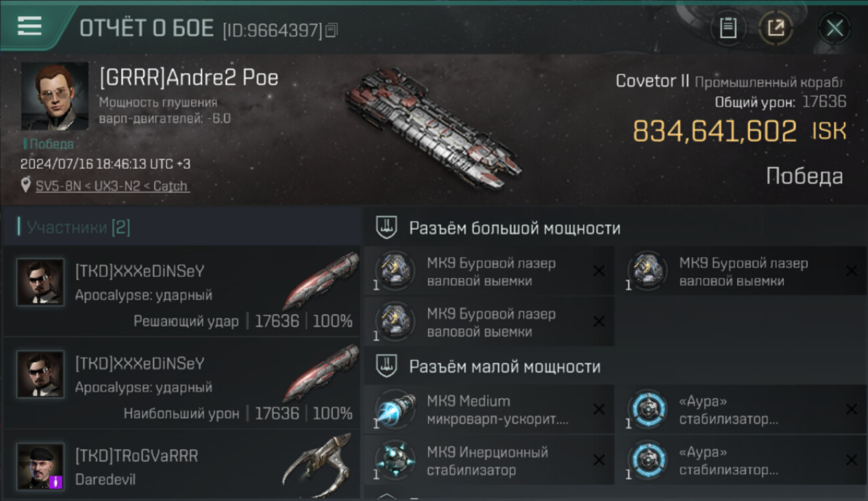
Task: Open the XXXeDiNSeY Решающий удар entry
Action: (x=182, y=291)
